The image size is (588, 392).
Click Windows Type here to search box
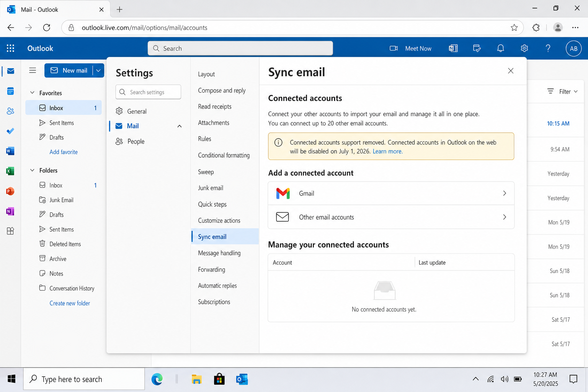pos(84,379)
